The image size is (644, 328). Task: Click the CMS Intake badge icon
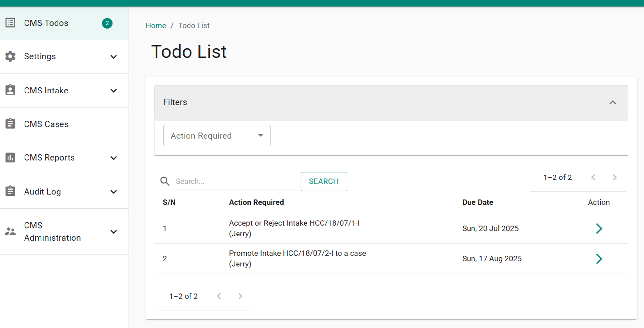[x=10, y=90]
